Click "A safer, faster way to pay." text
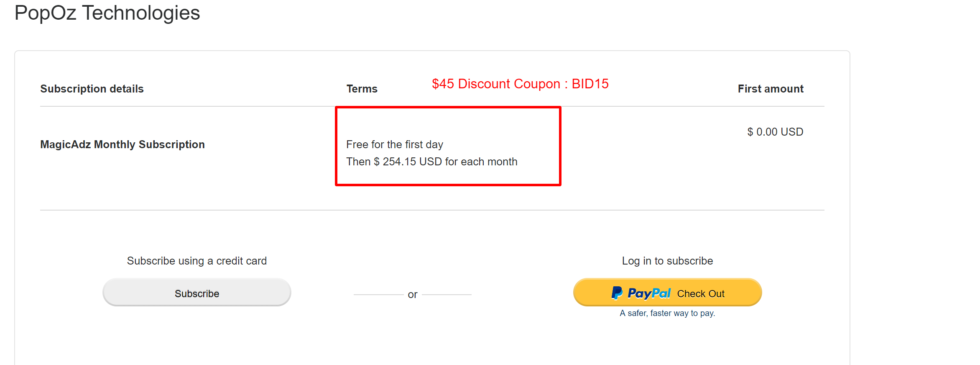 [667, 313]
